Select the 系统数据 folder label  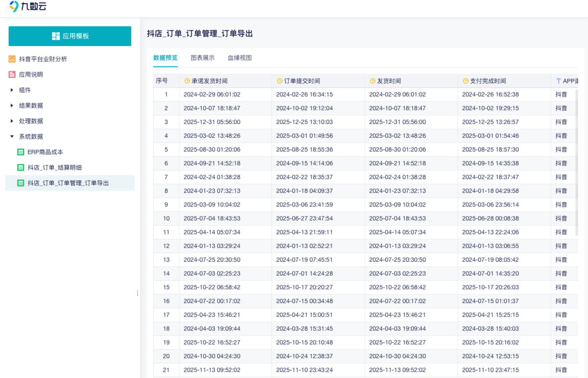pyautogui.click(x=31, y=136)
